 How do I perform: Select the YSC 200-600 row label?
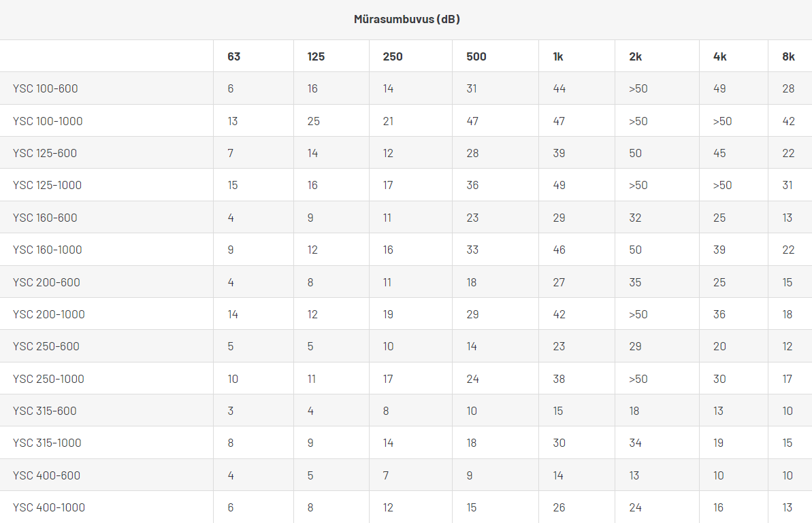click(46, 282)
